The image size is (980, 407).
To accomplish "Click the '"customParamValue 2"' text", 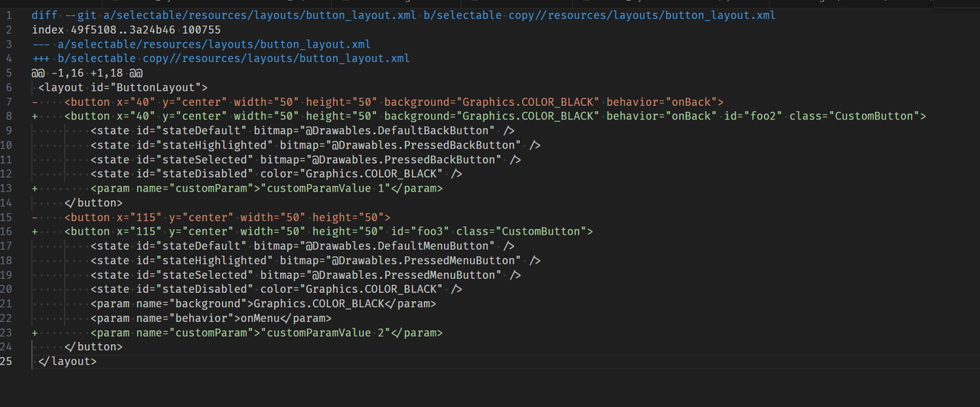I will [x=325, y=332].
